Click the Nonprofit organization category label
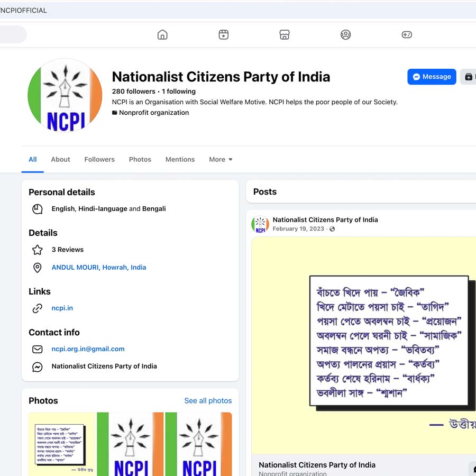This screenshot has width=476, height=476. (153, 113)
